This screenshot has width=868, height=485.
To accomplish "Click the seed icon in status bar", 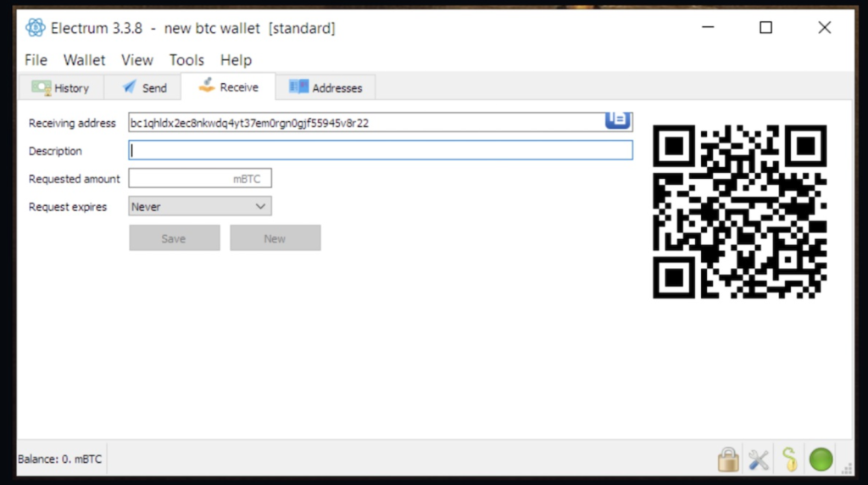I will [x=790, y=460].
